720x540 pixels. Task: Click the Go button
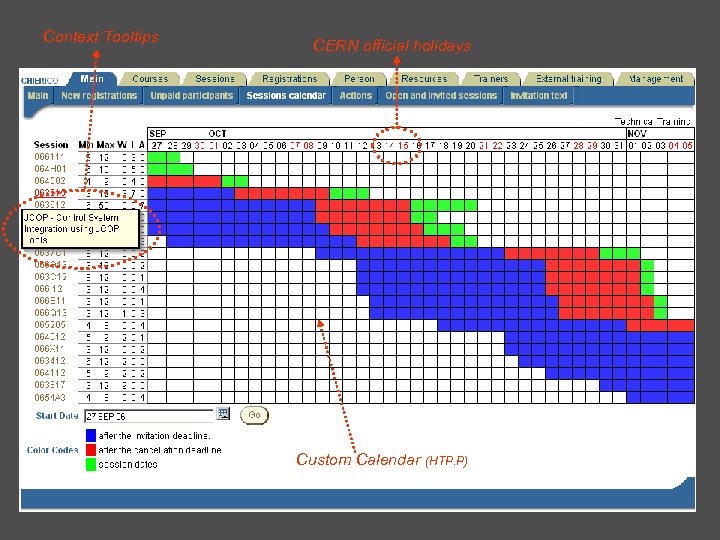(254, 415)
